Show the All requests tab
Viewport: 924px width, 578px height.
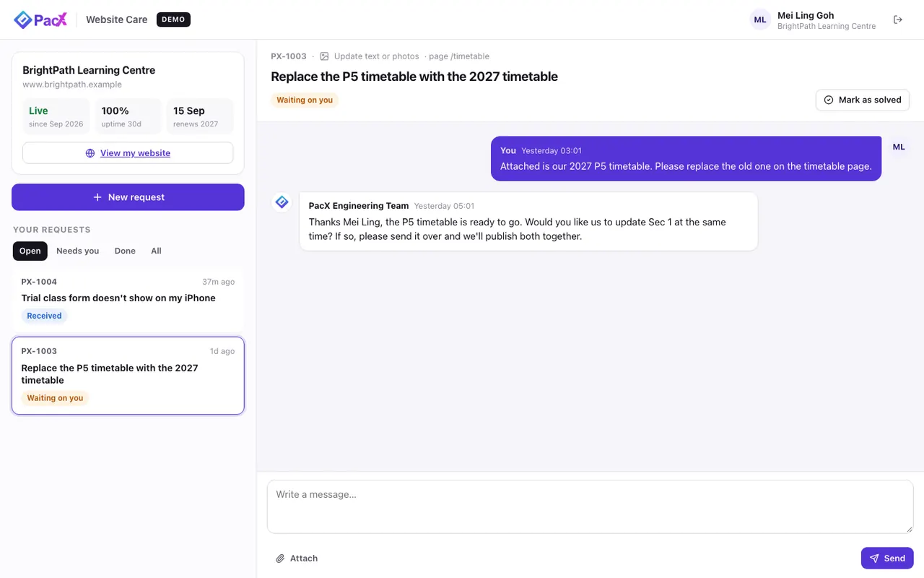pyautogui.click(x=156, y=251)
